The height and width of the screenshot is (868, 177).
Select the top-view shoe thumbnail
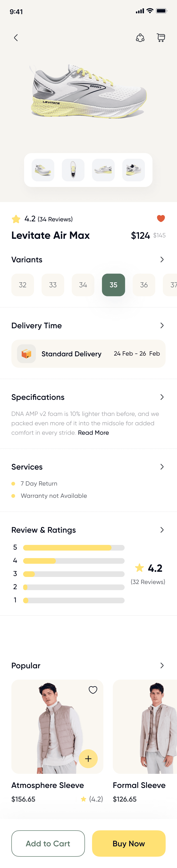click(x=73, y=170)
